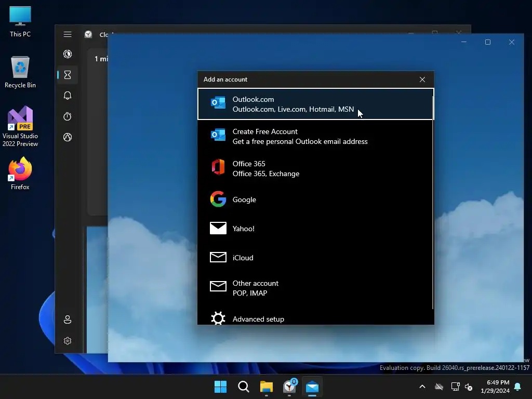Click the Yahoo! envelope icon

click(x=218, y=228)
